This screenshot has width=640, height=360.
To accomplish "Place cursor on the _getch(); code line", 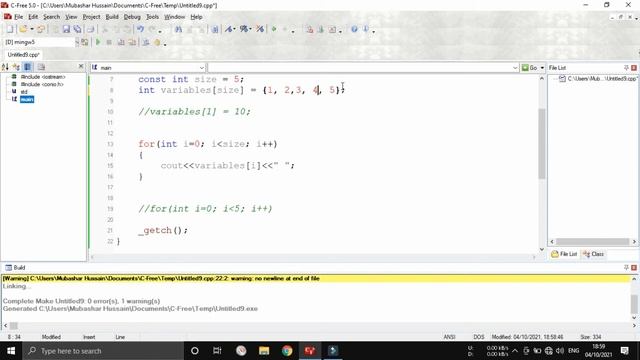I will click(x=163, y=230).
